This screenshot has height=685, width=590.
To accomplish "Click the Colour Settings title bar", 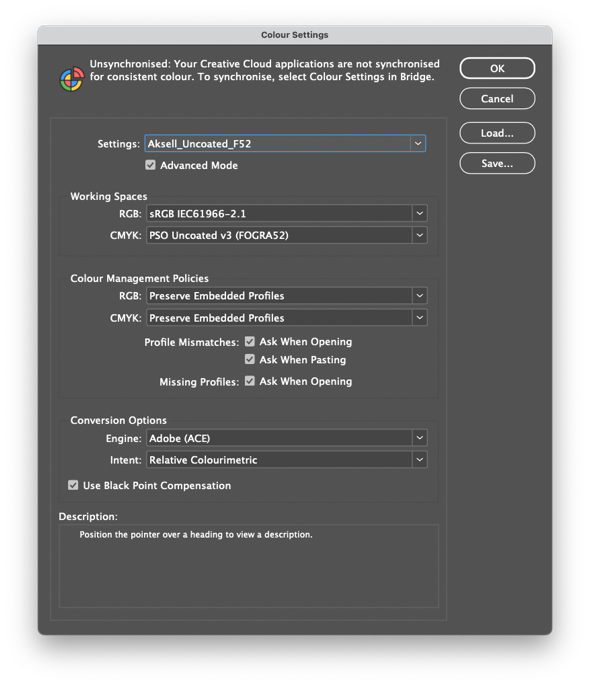I will pyautogui.click(x=295, y=35).
